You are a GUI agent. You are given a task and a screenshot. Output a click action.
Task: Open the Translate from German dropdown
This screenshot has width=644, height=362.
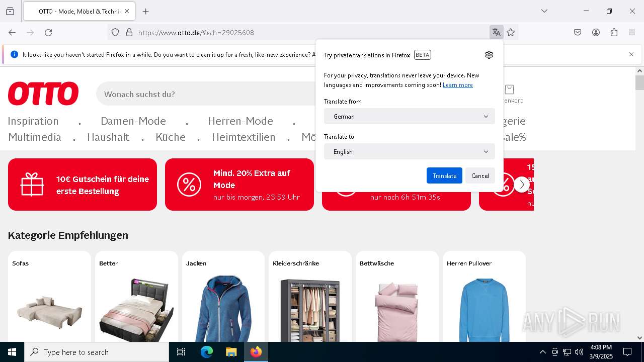(410, 116)
